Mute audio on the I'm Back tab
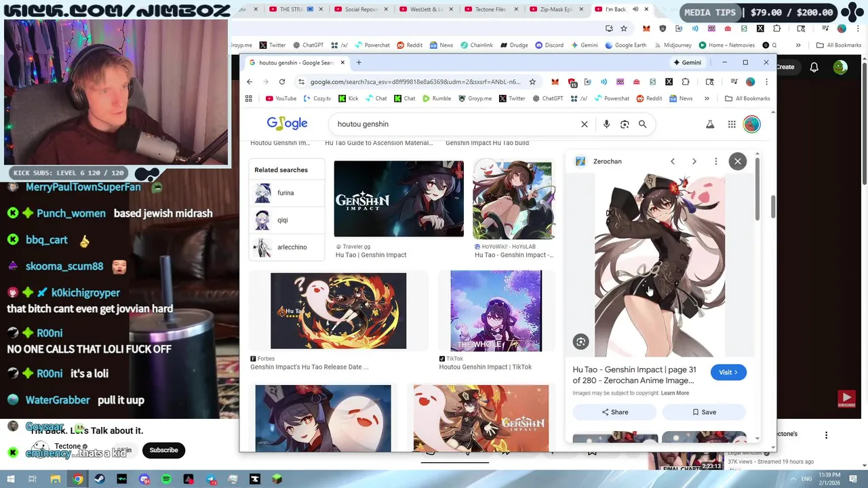Screen dimensions: 868x488 coord(635,9)
